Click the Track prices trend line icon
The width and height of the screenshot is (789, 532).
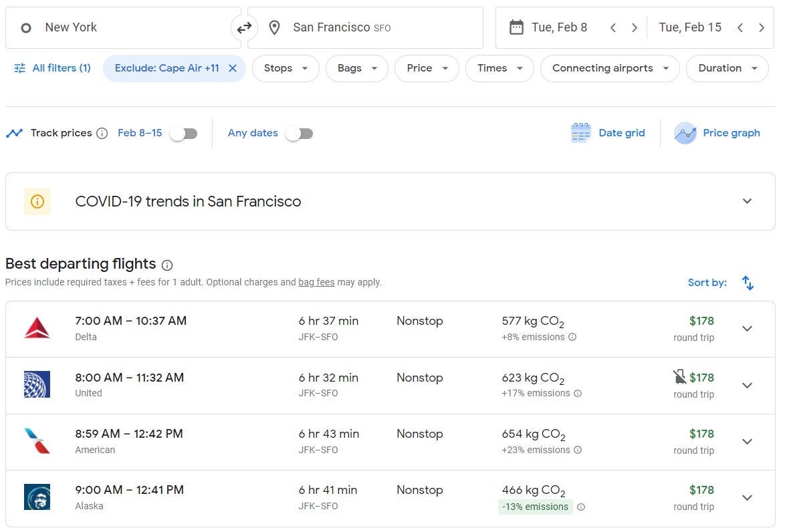(15, 133)
